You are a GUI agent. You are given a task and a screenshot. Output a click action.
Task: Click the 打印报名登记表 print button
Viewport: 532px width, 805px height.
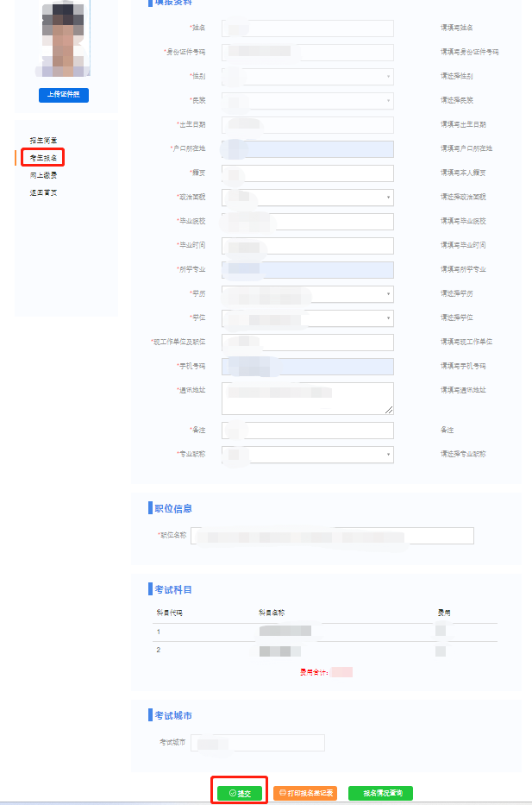305,793
